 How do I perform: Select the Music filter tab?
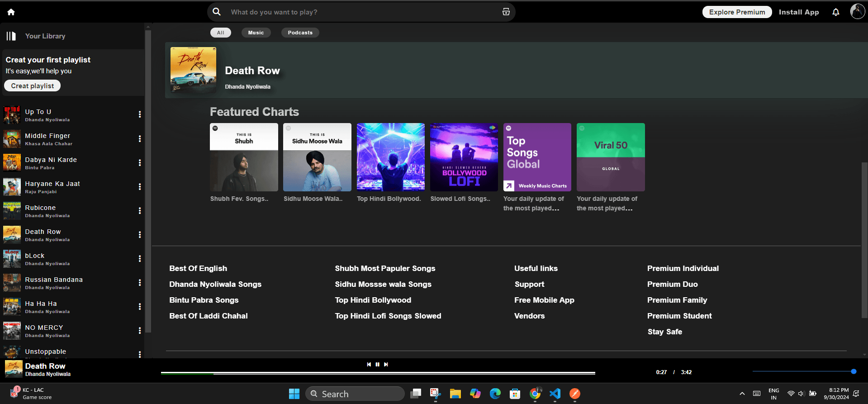(x=256, y=33)
